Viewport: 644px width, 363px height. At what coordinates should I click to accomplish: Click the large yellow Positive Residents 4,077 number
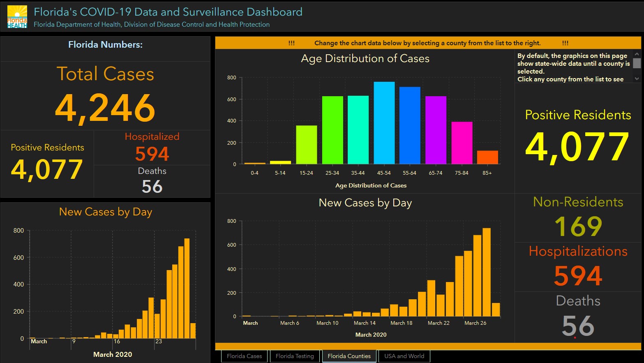tap(577, 147)
